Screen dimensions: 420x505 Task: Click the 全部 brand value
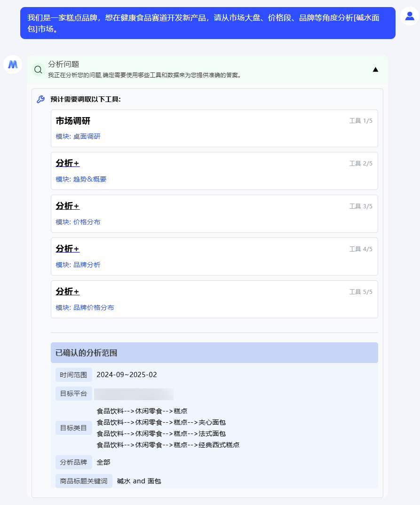(103, 463)
